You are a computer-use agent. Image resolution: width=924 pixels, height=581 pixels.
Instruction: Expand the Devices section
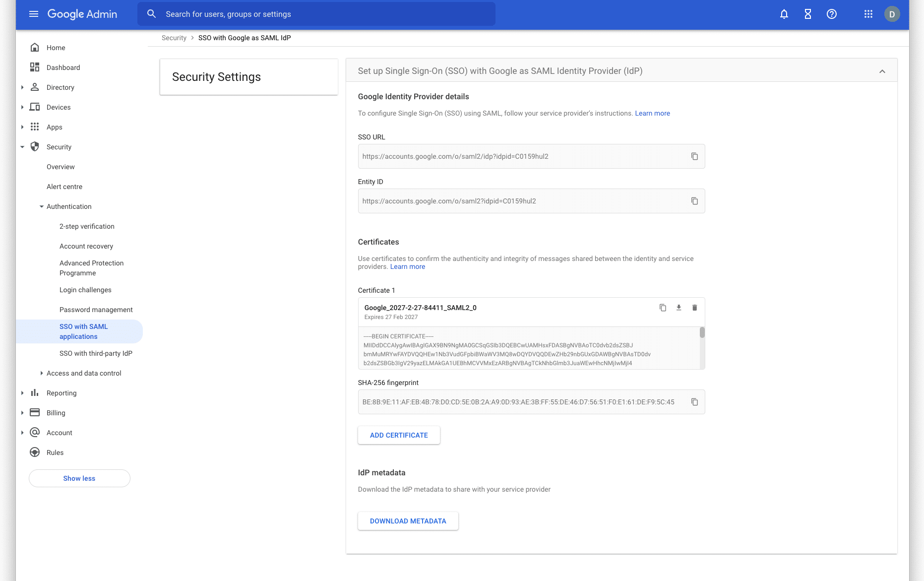click(x=22, y=107)
